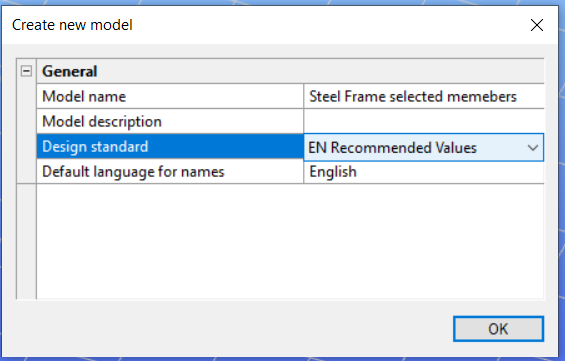The image size is (565, 361).
Task: Click left gutter beside Model name row
Action: click(x=26, y=96)
